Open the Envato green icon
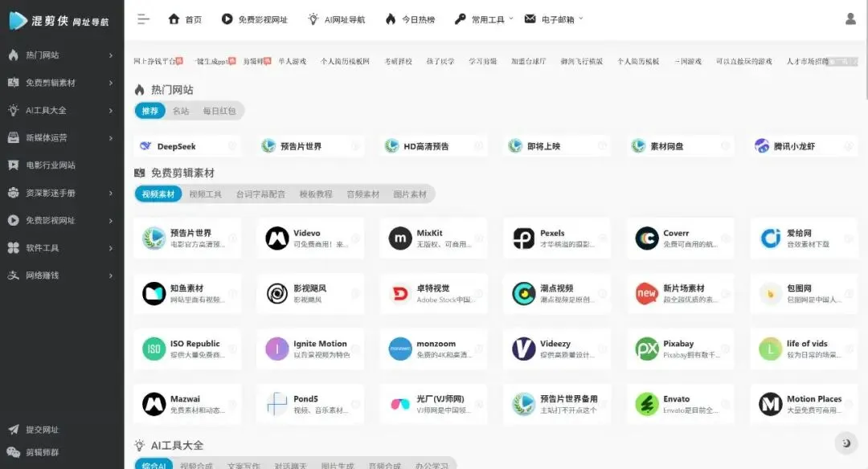Screen dimensions: 868x469 646,404
